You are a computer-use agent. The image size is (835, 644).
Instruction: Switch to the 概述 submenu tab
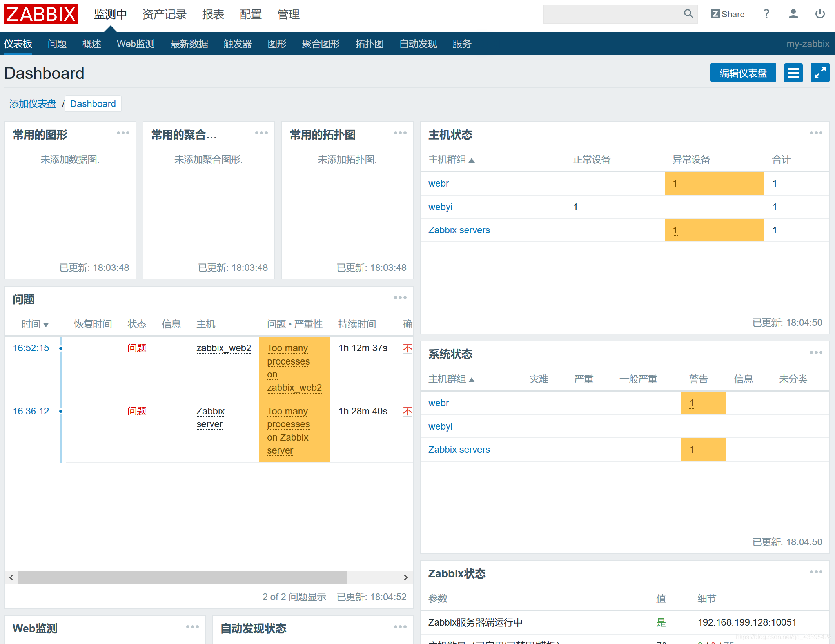[x=92, y=44]
